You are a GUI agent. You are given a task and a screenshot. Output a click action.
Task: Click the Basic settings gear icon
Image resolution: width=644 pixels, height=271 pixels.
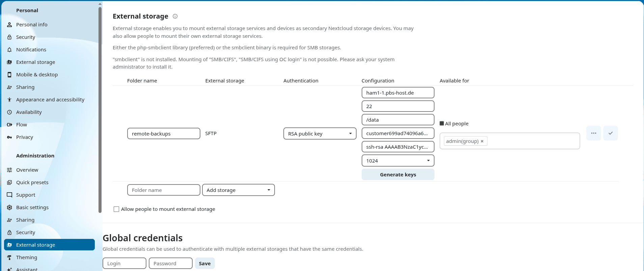9,207
